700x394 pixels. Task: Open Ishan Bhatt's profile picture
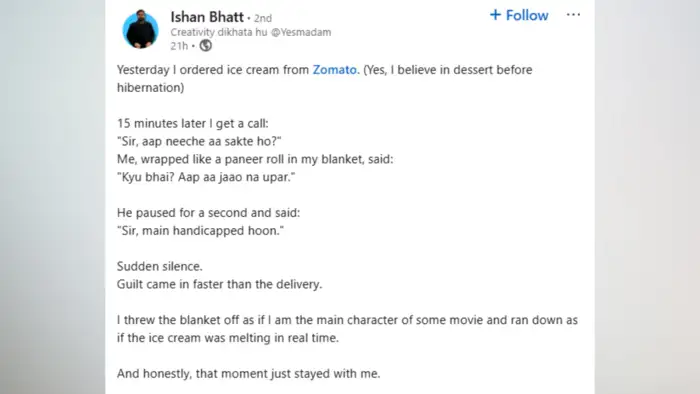141,29
